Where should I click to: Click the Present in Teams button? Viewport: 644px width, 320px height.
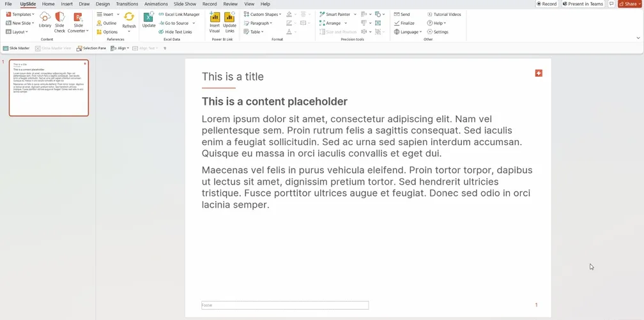coord(583,4)
